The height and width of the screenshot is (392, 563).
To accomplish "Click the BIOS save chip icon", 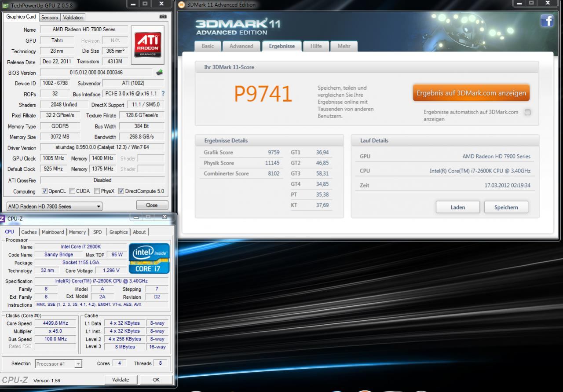I will click(159, 73).
